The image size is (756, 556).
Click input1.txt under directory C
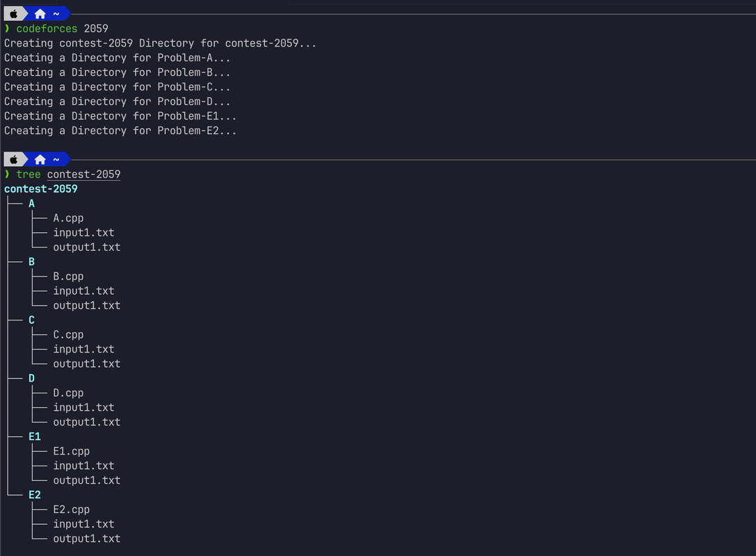coord(84,350)
